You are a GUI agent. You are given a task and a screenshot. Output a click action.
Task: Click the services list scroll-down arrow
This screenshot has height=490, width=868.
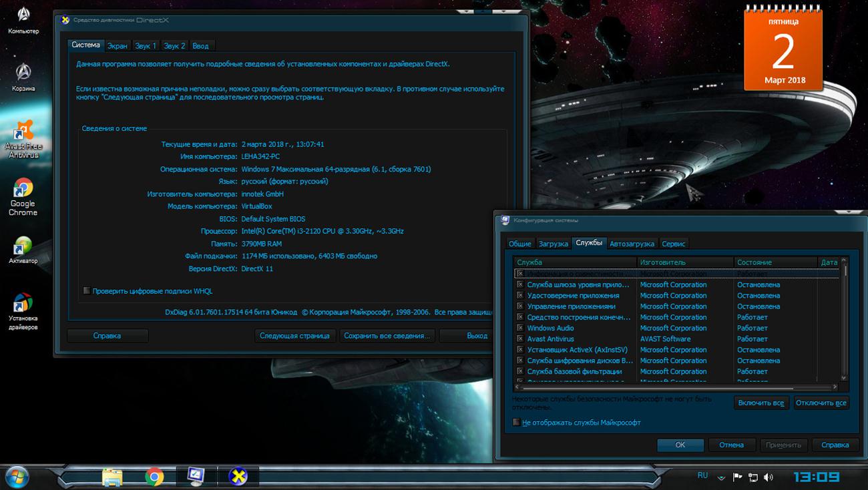click(845, 377)
